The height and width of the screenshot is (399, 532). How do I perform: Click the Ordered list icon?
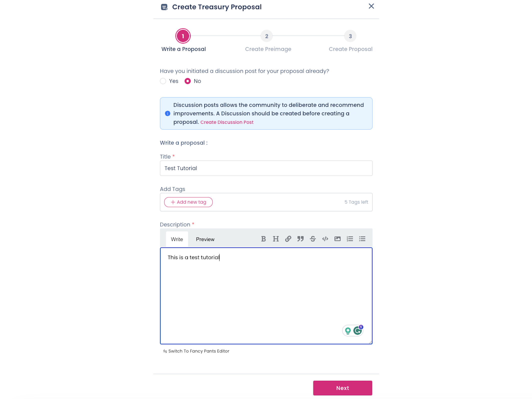(350, 239)
